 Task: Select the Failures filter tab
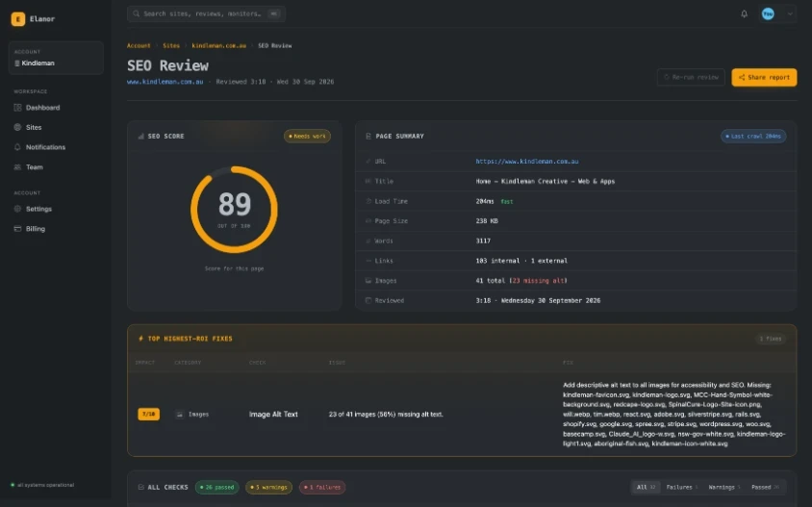click(x=681, y=488)
